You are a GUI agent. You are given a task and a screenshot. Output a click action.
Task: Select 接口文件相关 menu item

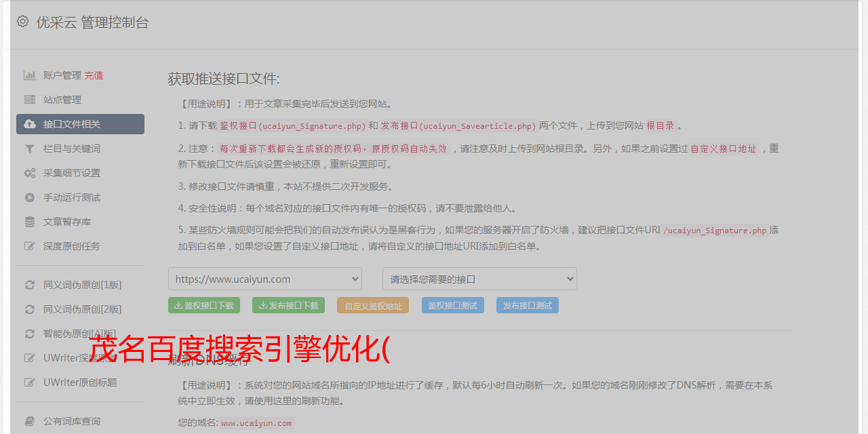[x=80, y=124]
